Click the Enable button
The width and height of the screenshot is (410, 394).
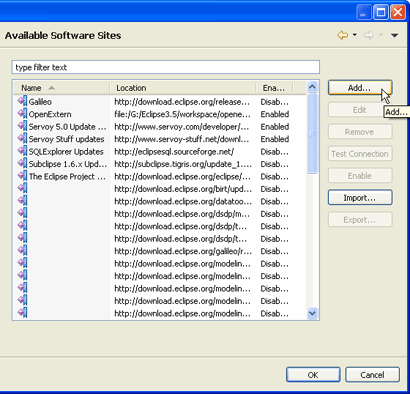click(x=360, y=176)
